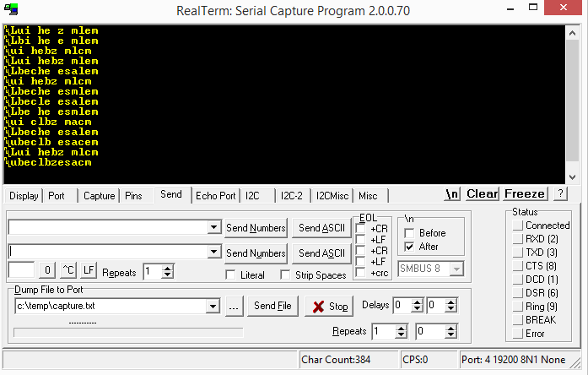Viewport: 588px width, 375px height.
Task: Open the I2C-2 tab
Action: (x=293, y=196)
